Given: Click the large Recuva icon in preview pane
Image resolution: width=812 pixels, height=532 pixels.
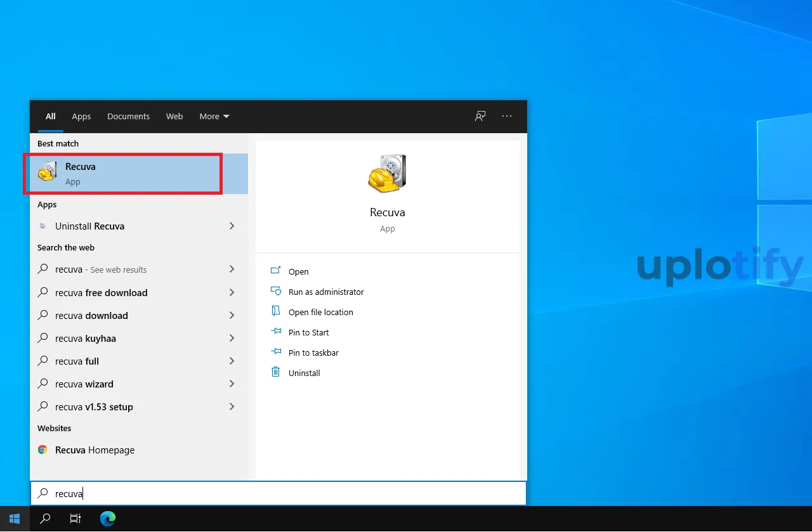Looking at the screenshot, I should (x=387, y=174).
